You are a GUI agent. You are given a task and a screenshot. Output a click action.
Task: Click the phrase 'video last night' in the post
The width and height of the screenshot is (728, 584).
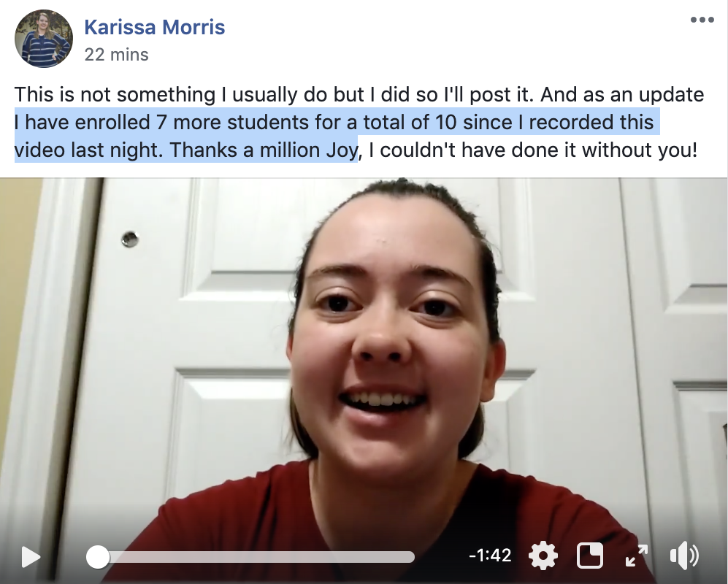pos(87,151)
